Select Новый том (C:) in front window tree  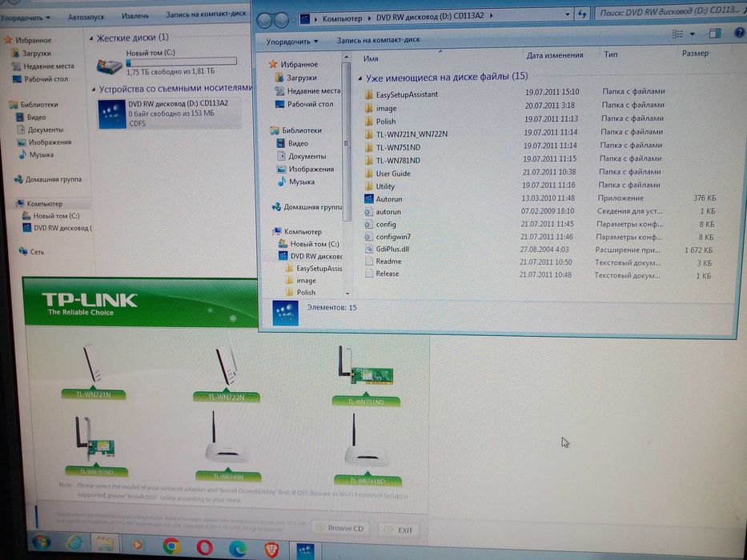pyautogui.click(x=309, y=244)
